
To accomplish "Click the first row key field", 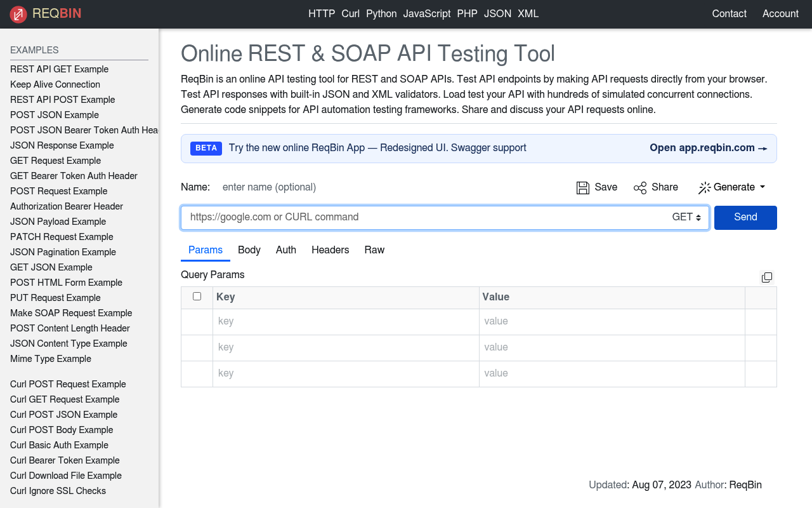I will [x=346, y=322].
